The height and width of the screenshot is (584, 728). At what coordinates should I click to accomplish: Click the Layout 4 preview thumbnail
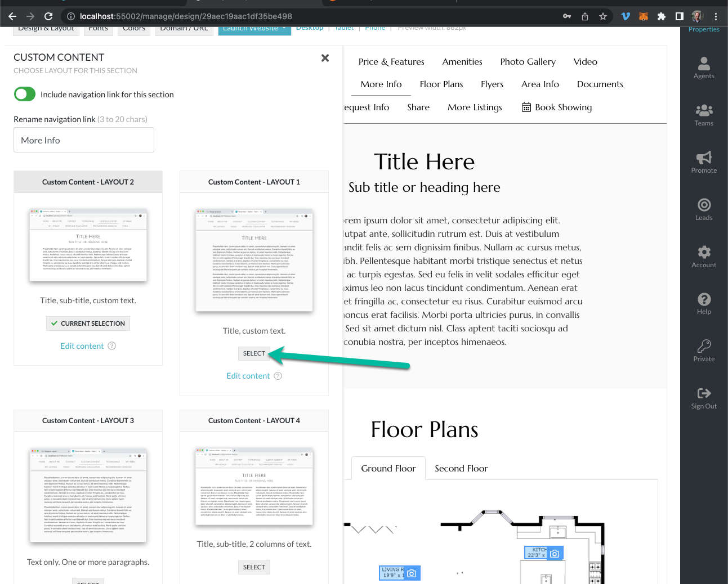(254, 487)
